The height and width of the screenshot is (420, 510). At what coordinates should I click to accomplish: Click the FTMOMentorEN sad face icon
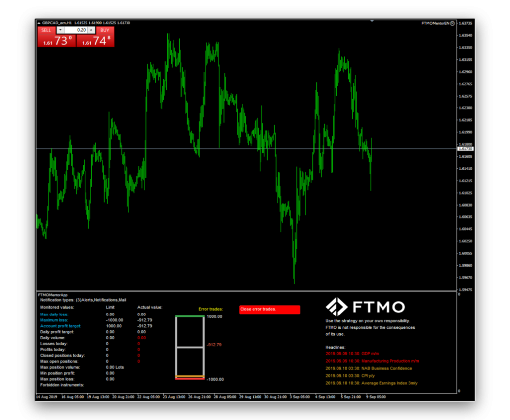point(452,23)
